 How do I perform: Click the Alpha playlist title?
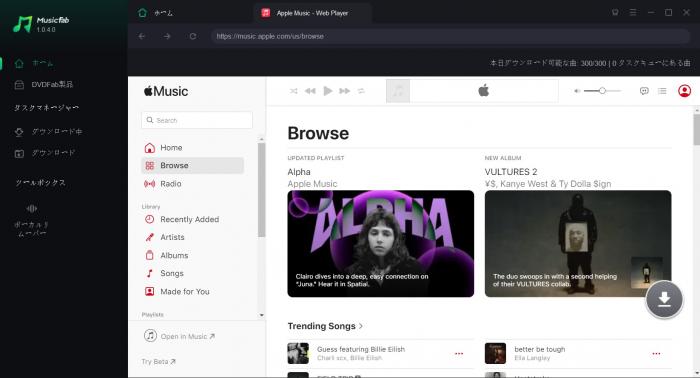pyautogui.click(x=299, y=172)
